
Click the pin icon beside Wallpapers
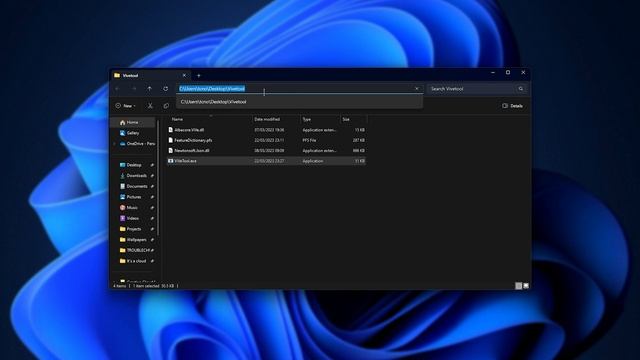click(152, 240)
